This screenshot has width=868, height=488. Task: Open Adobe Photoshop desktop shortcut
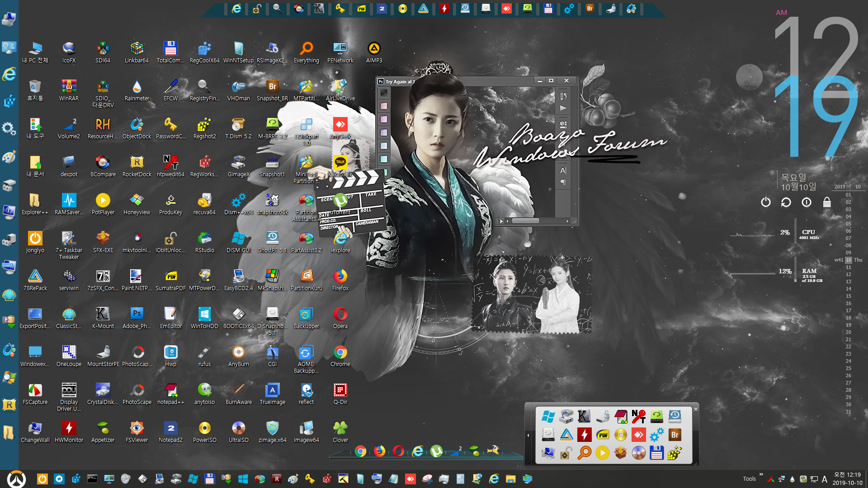pos(137,318)
